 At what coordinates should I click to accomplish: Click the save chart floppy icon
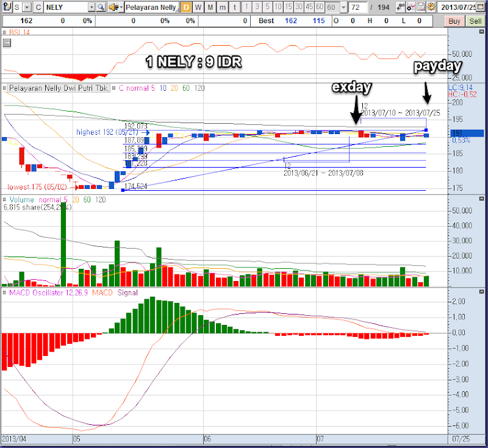point(421,7)
